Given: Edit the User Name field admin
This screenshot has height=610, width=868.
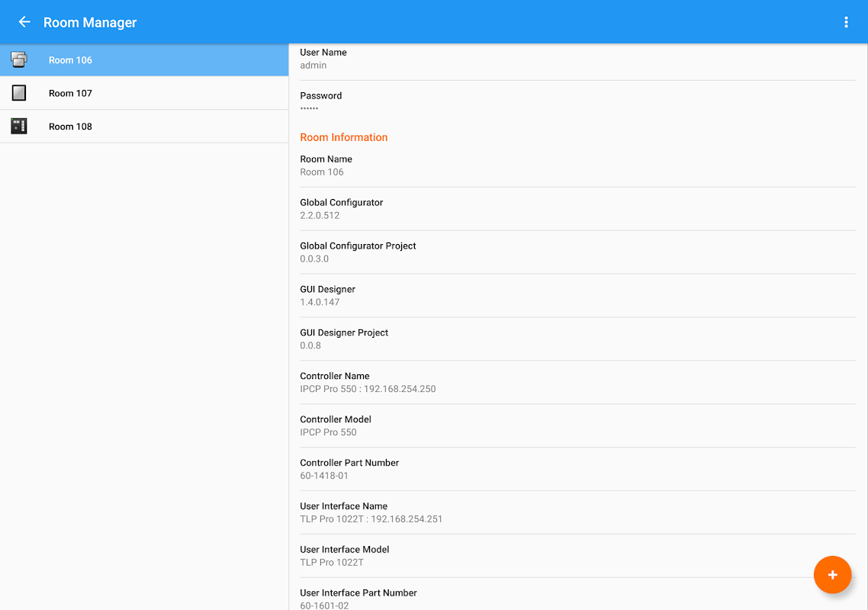Looking at the screenshot, I should (x=578, y=59).
